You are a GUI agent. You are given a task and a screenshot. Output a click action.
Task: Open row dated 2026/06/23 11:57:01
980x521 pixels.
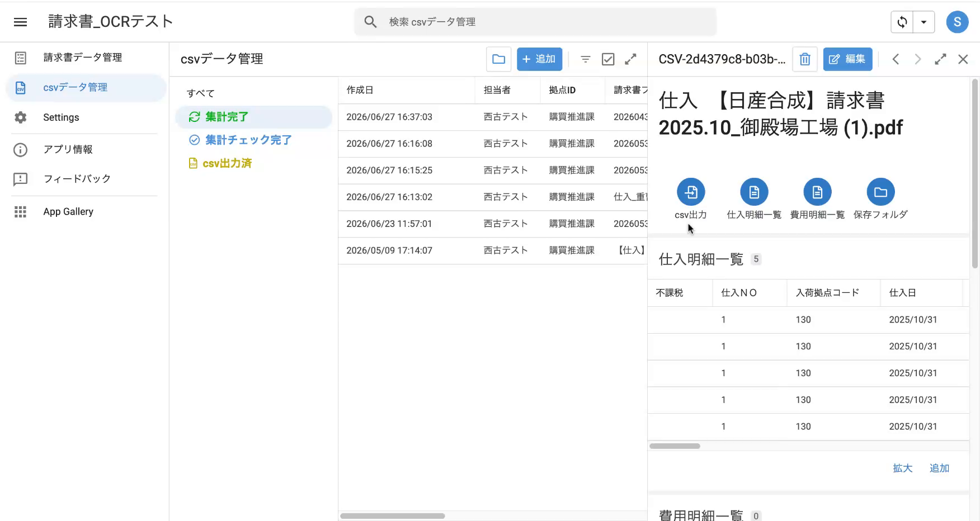point(493,224)
